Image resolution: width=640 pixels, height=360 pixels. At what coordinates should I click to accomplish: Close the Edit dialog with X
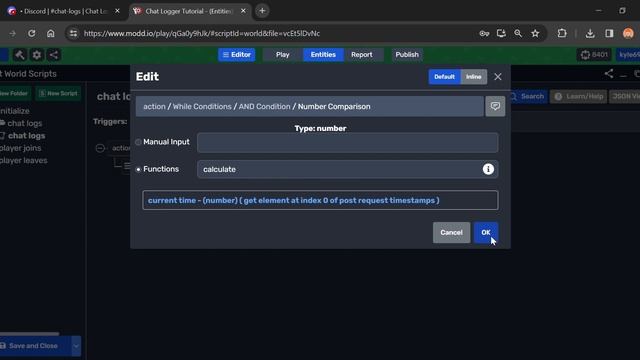coord(498,77)
